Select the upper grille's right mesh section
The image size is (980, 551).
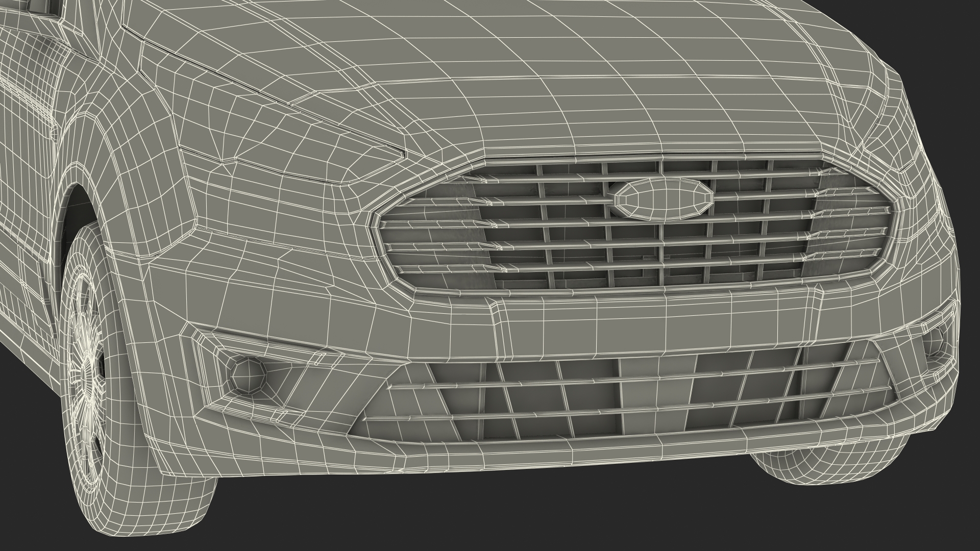click(837, 224)
